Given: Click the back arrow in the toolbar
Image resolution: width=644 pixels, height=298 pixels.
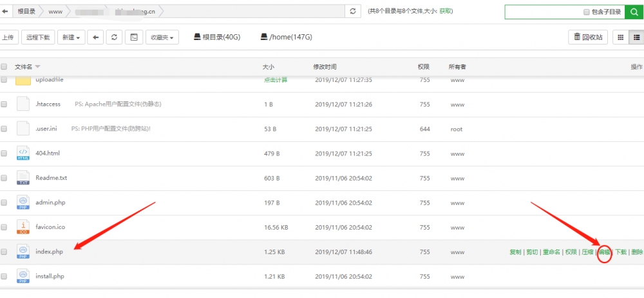Looking at the screenshot, I should [x=95, y=37].
